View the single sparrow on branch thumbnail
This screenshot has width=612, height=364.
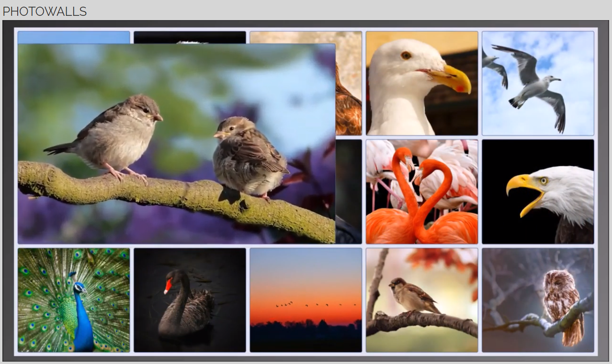[422, 300]
